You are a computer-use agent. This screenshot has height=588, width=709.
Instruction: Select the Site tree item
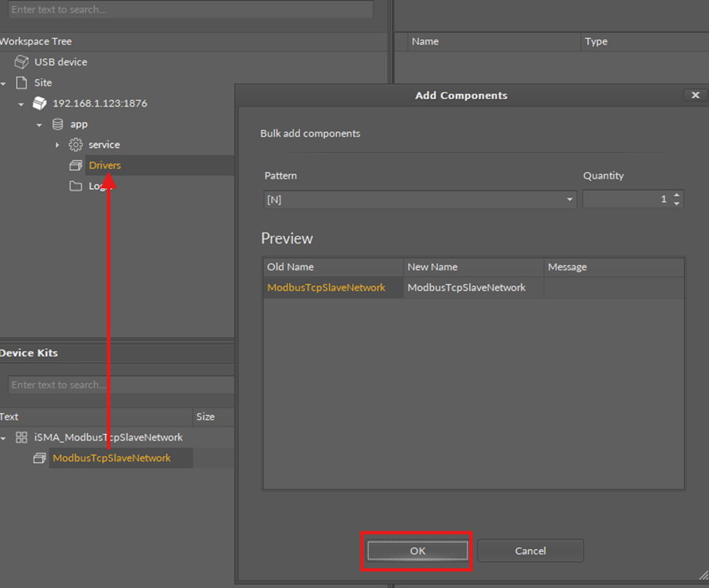click(43, 83)
